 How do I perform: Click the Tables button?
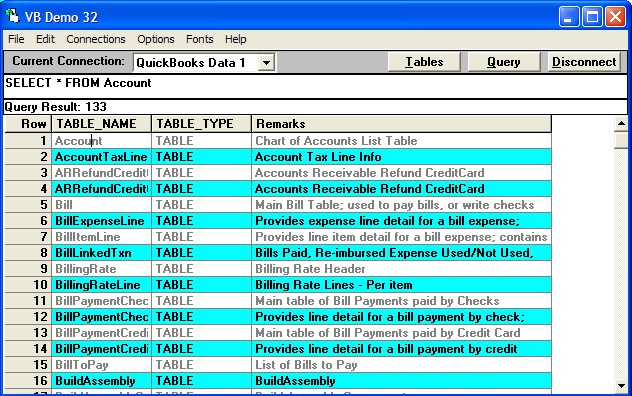pyautogui.click(x=424, y=62)
